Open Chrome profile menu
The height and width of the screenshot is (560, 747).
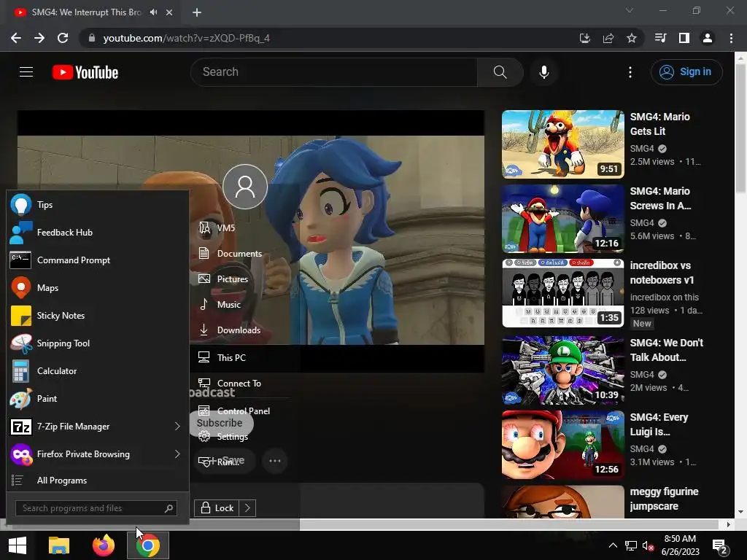(708, 38)
